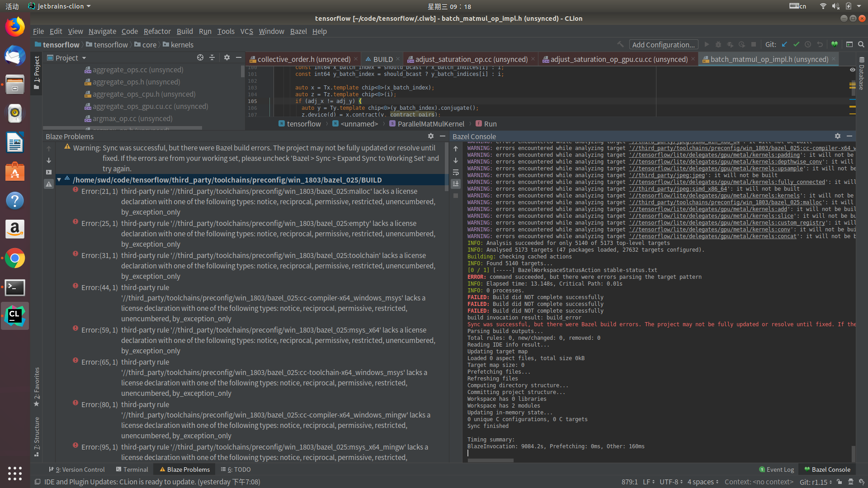Toggle warnings filter in Blaze Problems sidebar
The image size is (868, 488).
48,184
